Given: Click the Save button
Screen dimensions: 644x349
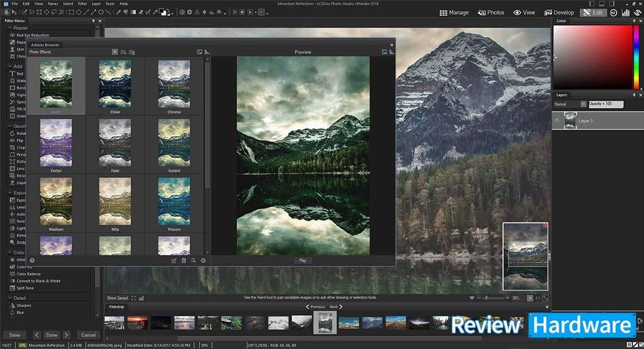Looking at the screenshot, I should pos(14,335).
